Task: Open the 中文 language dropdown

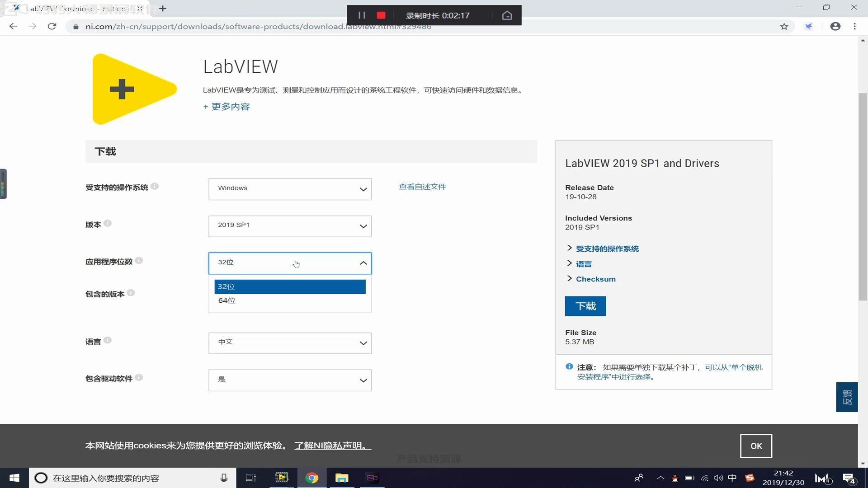Action: 289,343
